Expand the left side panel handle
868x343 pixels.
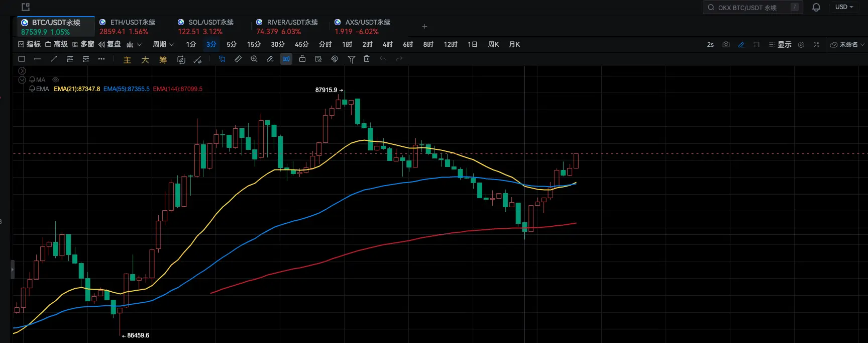pos(13,270)
